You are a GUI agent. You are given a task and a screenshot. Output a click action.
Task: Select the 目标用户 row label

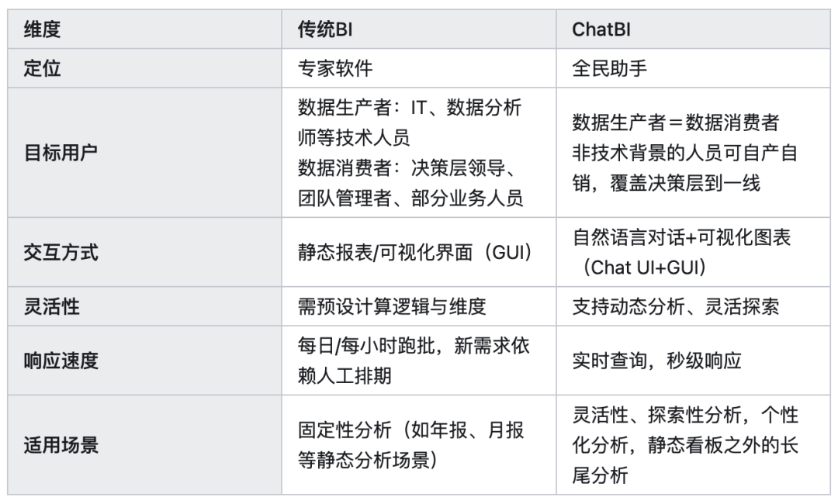(145, 153)
